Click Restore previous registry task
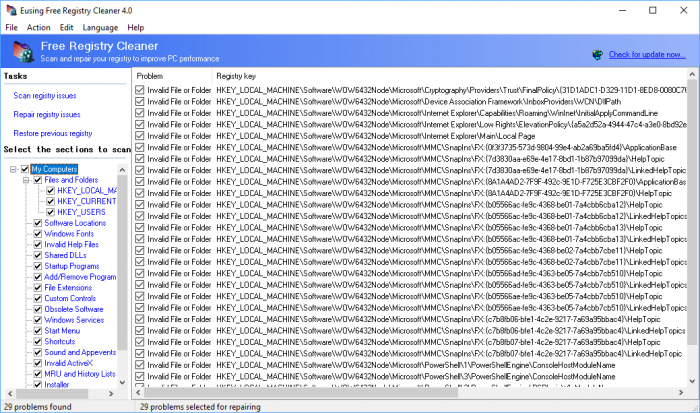700x413 pixels. (53, 133)
